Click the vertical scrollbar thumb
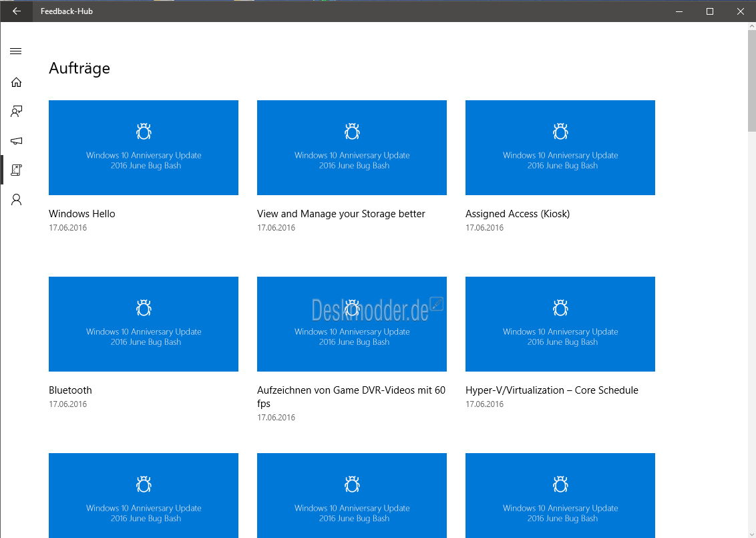This screenshot has height=538, width=756. (x=752, y=81)
